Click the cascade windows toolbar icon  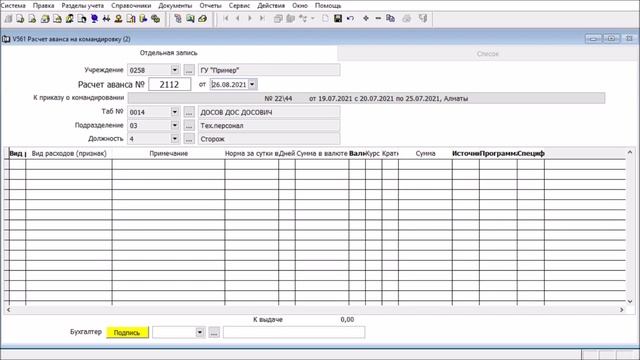tap(278, 18)
